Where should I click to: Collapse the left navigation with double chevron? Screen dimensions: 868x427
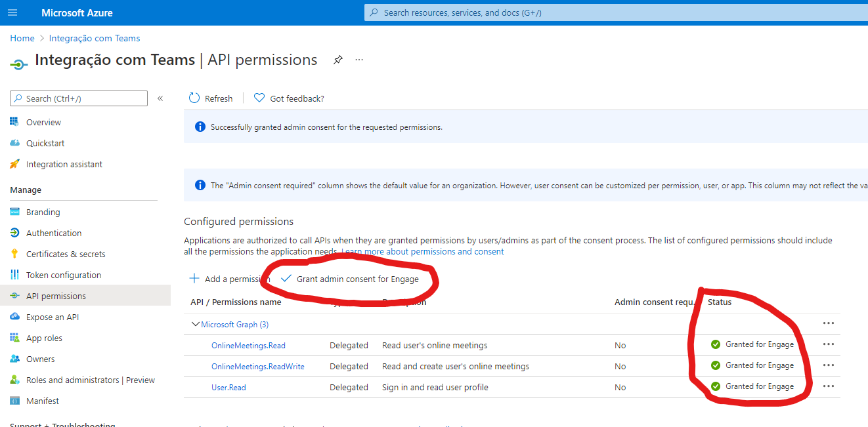pyautogui.click(x=160, y=98)
